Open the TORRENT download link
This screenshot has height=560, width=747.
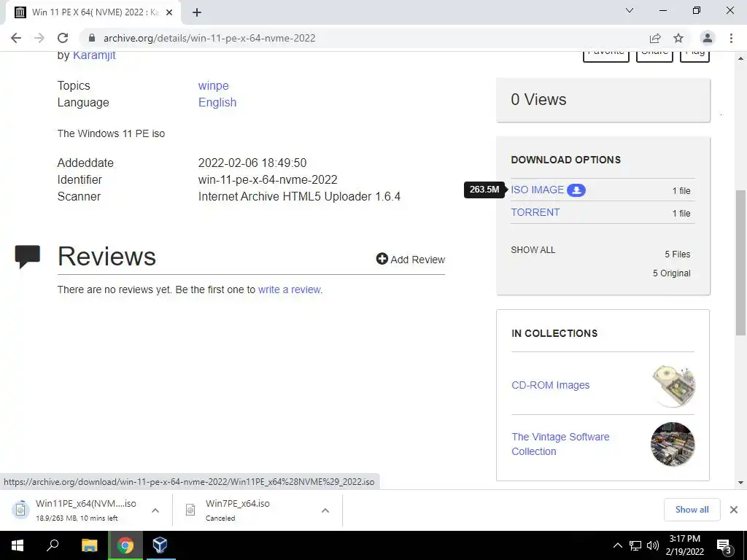535,212
